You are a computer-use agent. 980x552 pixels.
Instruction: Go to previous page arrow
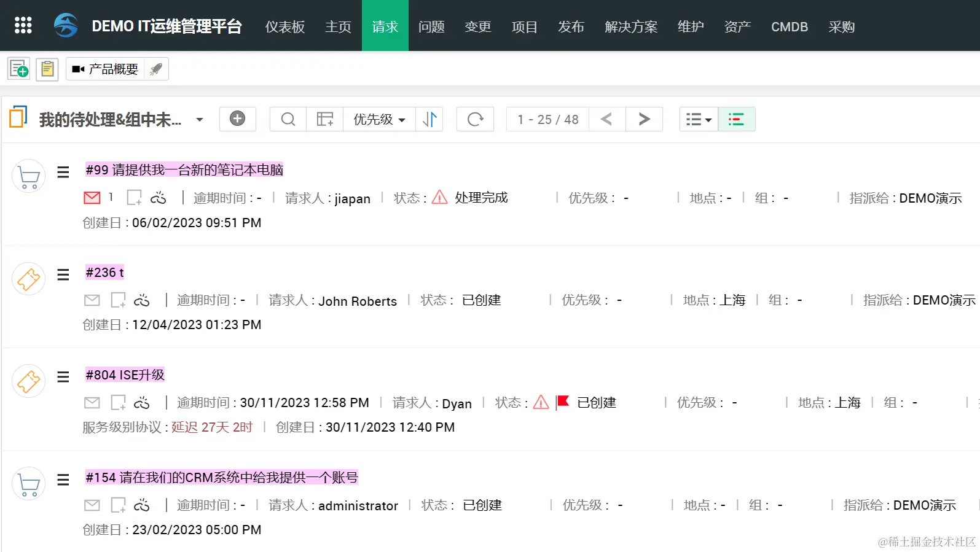coord(607,119)
